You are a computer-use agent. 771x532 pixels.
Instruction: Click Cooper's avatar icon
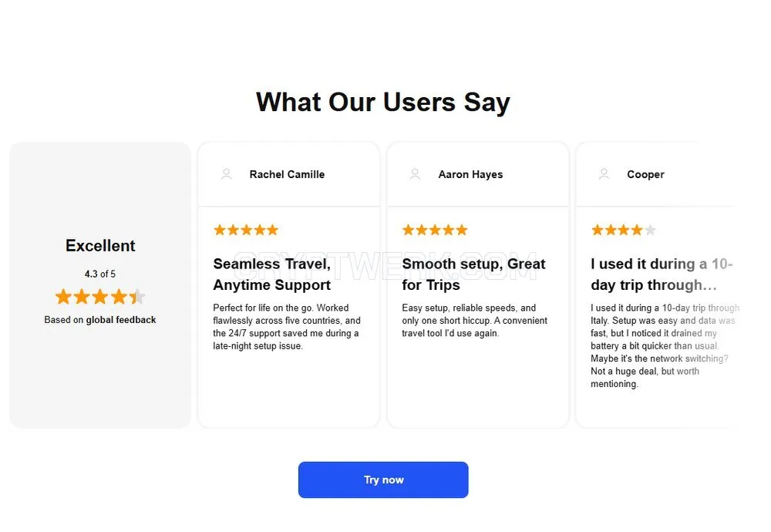[x=604, y=174]
